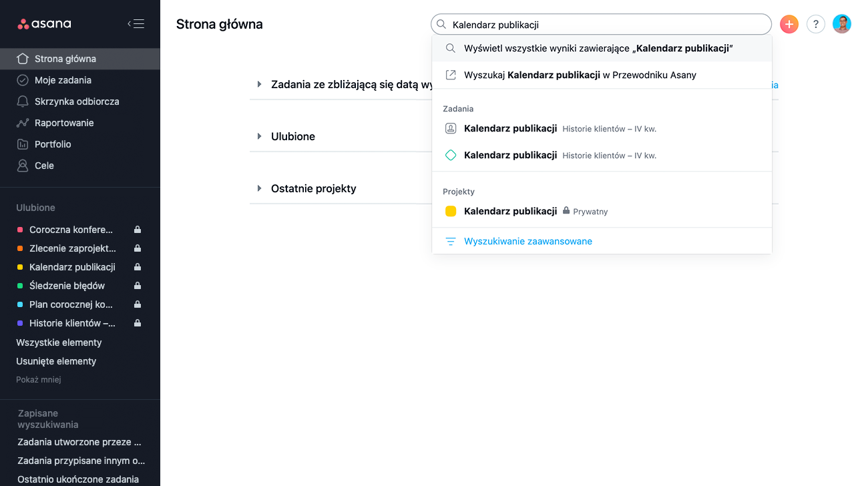868x486 pixels.
Task: Open Wyszukiwanie zaawansowane link
Action: point(527,241)
